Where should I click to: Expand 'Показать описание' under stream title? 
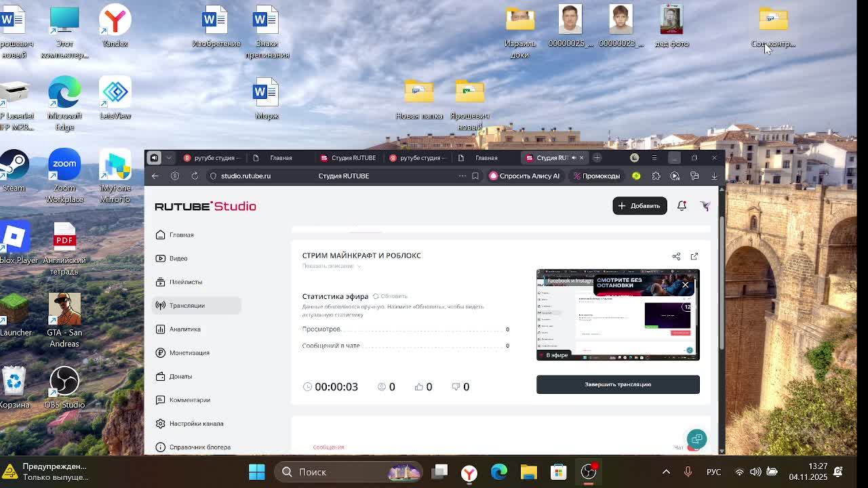point(331,266)
